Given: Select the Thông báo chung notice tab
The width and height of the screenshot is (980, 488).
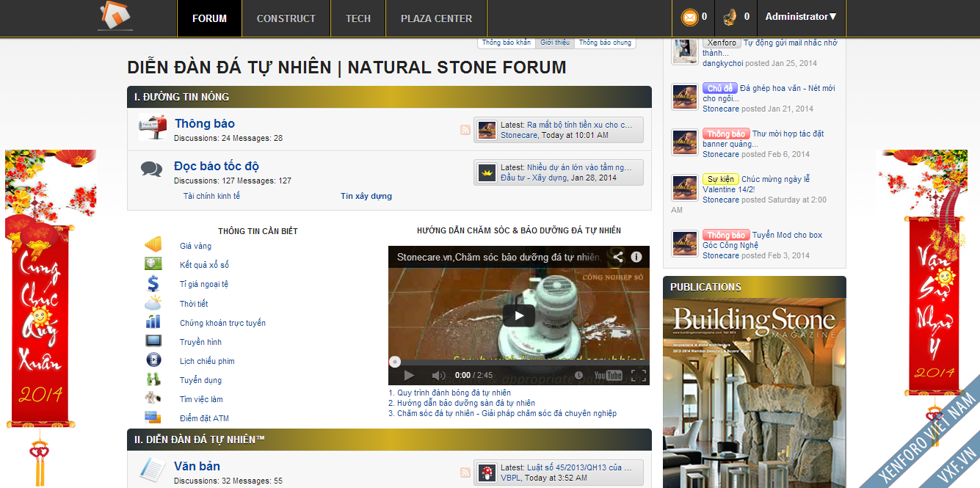Looking at the screenshot, I should click(605, 43).
